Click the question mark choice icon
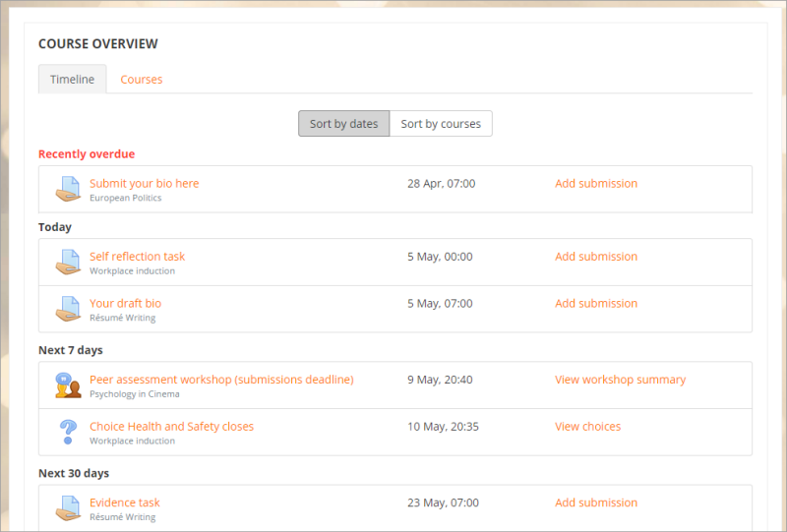 pos(67,432)
